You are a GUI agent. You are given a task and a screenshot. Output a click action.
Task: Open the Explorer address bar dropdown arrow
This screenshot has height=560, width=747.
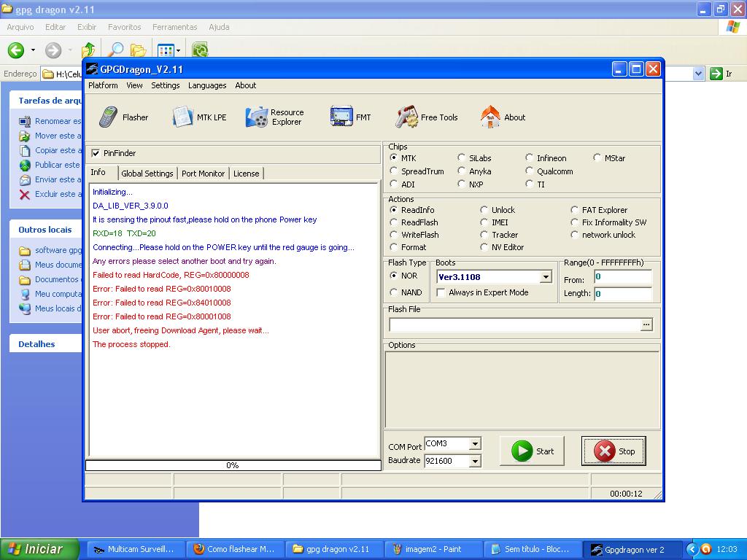pyautogui.click(x=698, y=74)
